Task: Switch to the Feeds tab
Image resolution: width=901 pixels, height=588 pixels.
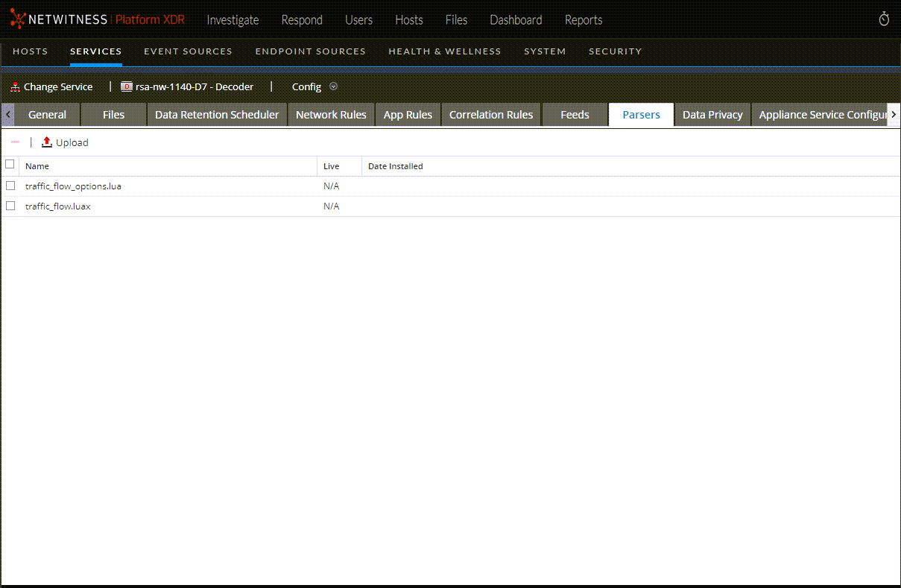Action: tap(575, 115)
